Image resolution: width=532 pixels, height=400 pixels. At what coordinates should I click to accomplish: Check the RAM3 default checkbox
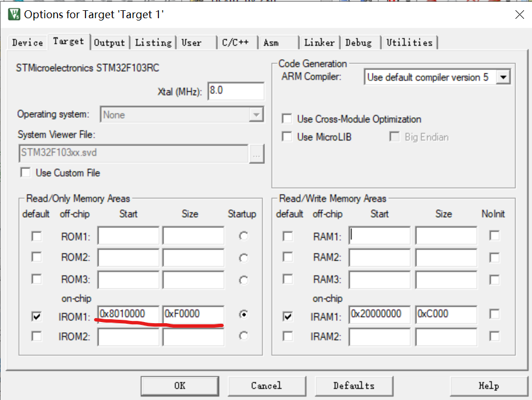click(x=288, y=279)
